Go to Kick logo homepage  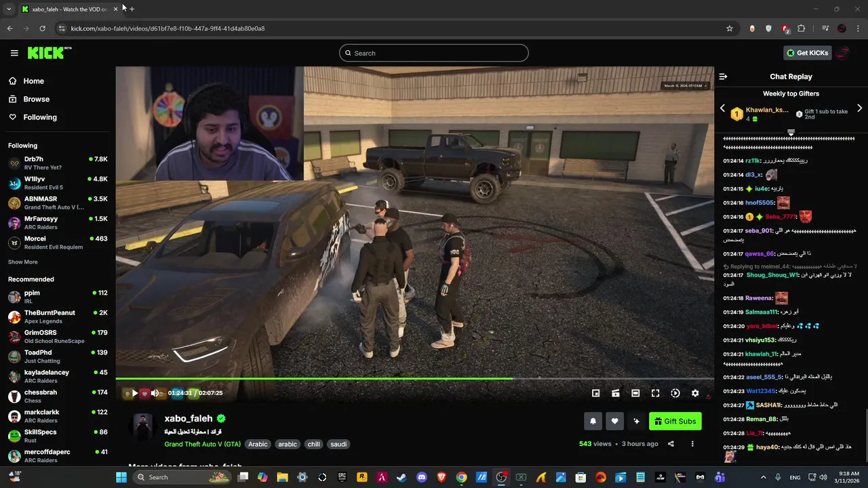(49, 53)
